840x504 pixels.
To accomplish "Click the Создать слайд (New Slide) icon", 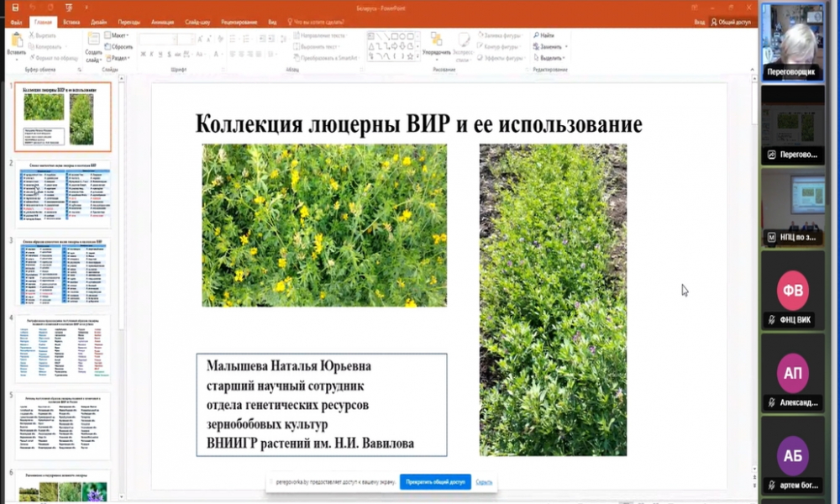I will coord(93,39).
